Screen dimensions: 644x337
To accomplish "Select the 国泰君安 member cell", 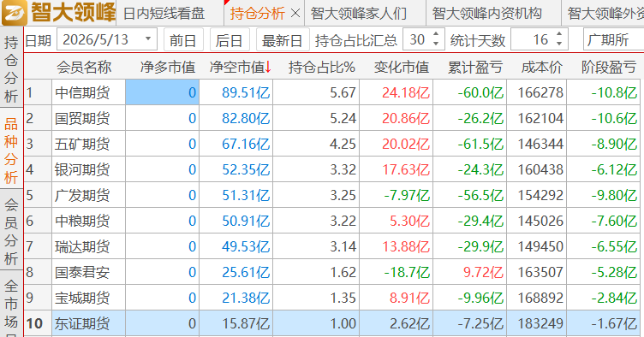I will pyautogui.click(x=88, y=272).
